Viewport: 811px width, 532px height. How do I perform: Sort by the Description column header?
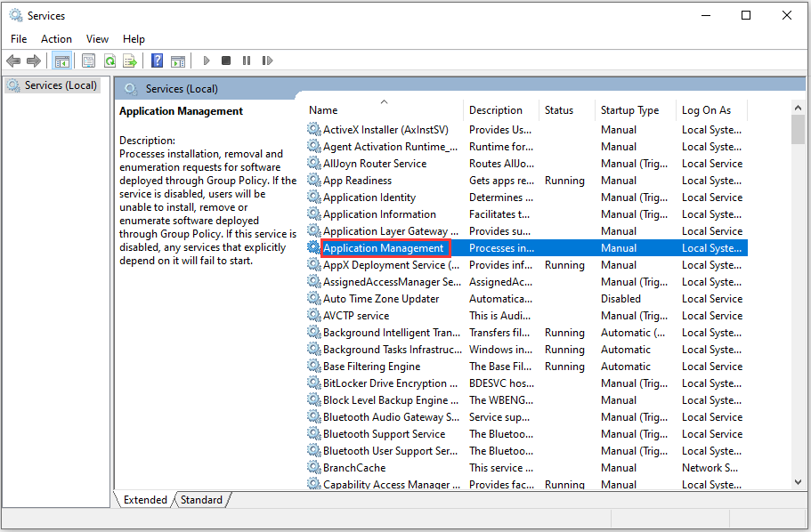[x=501, y=110]
